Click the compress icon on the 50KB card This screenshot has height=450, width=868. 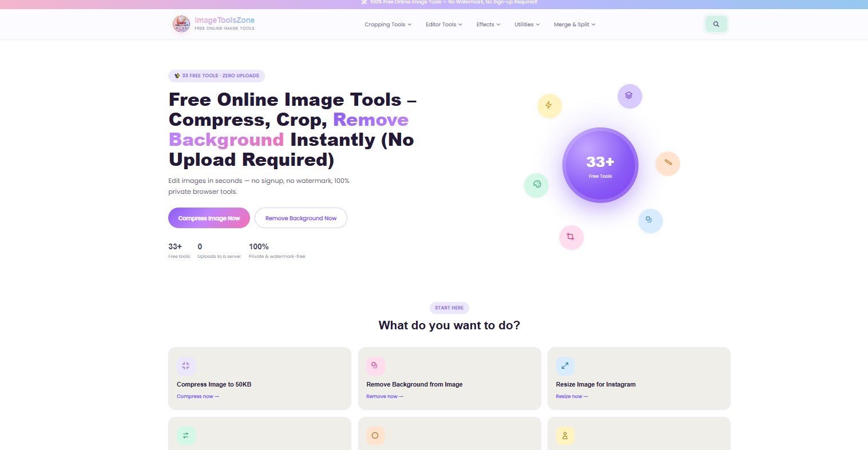tap(186, 366)
